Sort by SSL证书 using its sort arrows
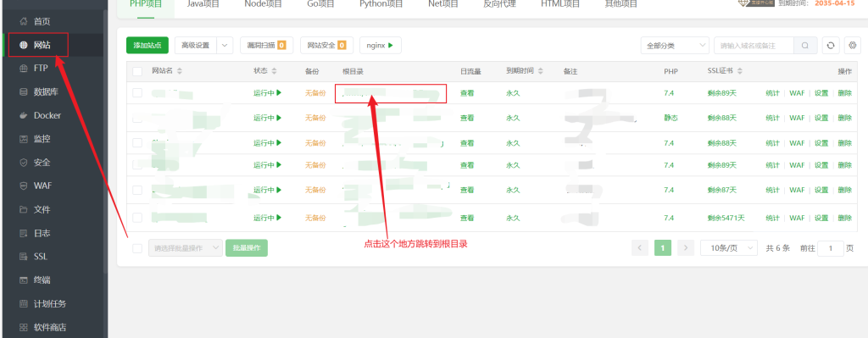The height and width of the screenshot is (338, 868). [739, 71]
